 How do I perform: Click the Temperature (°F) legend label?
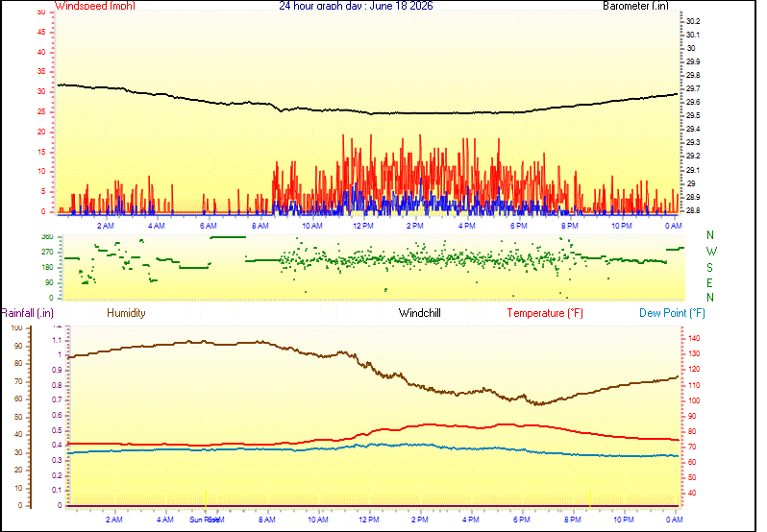545,313
